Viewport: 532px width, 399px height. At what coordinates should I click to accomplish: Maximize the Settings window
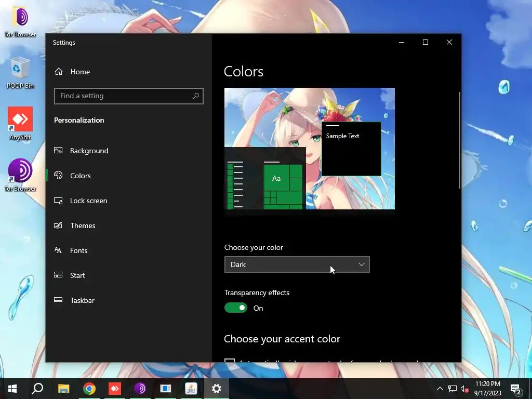[x=425, y=42]
